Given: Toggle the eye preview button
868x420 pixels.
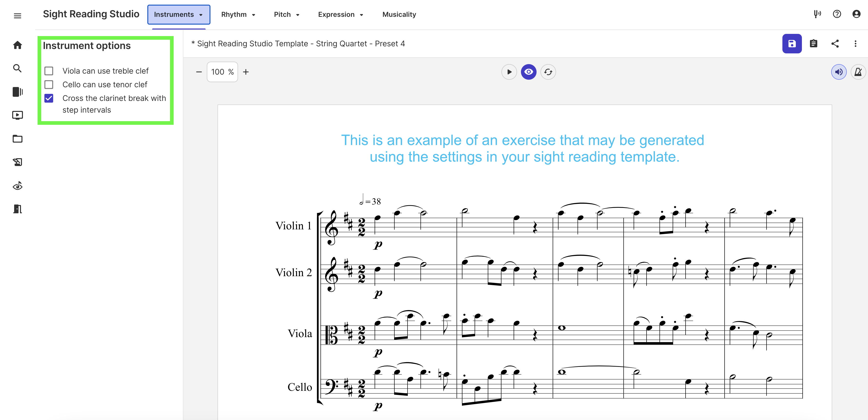Looking at the screenshot, I should click(x=529, y=72).
